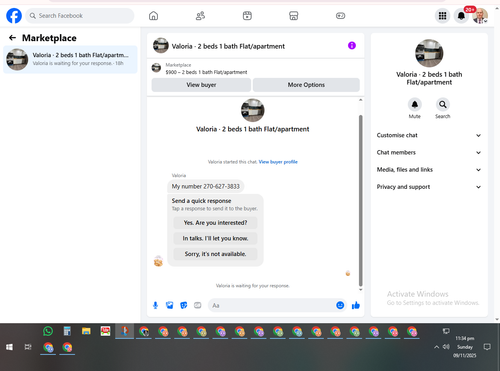Send a thumbs-up like

(356, 305)
